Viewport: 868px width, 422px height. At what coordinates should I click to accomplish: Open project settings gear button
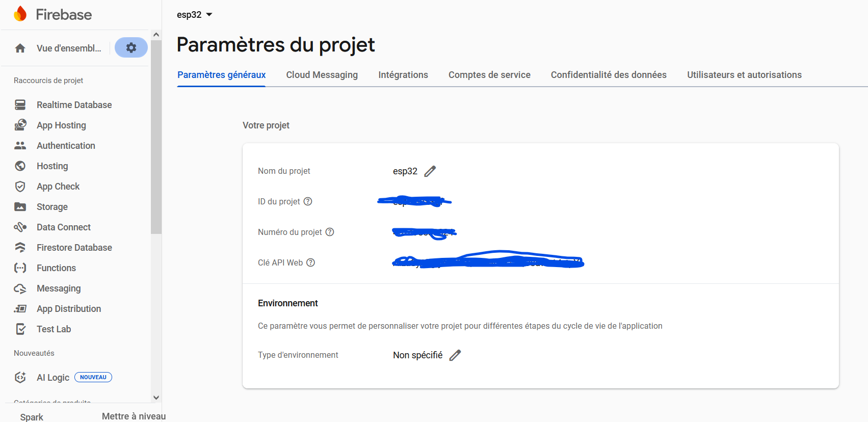point(131,47)
